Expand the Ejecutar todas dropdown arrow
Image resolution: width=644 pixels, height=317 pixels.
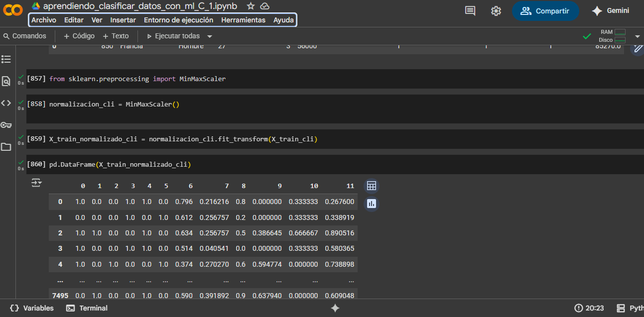pyautogui.click(x=210, y=36)
